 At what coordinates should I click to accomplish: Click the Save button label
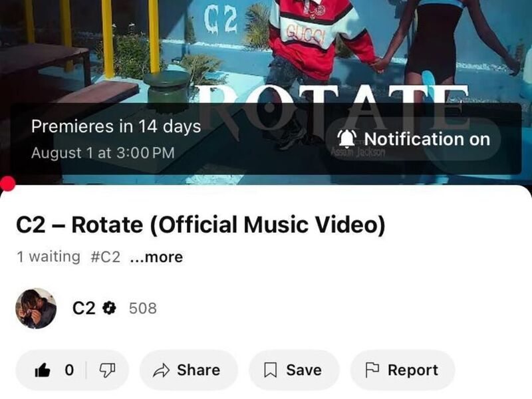pos(304,370)
